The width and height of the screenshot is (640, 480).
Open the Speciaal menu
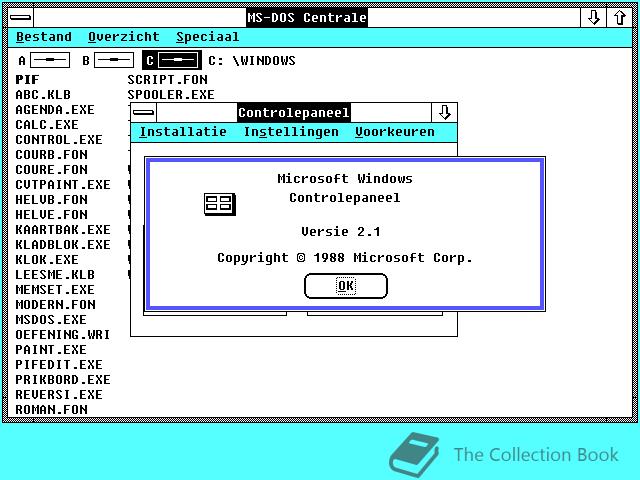pyautogui.click(x=207, y=37)
